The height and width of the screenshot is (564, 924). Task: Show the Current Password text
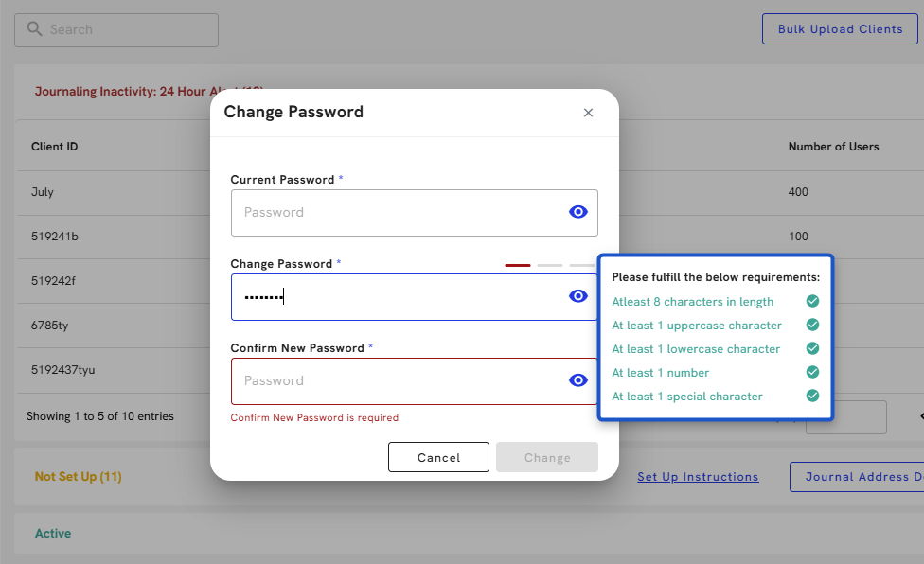tap(577, 212)
